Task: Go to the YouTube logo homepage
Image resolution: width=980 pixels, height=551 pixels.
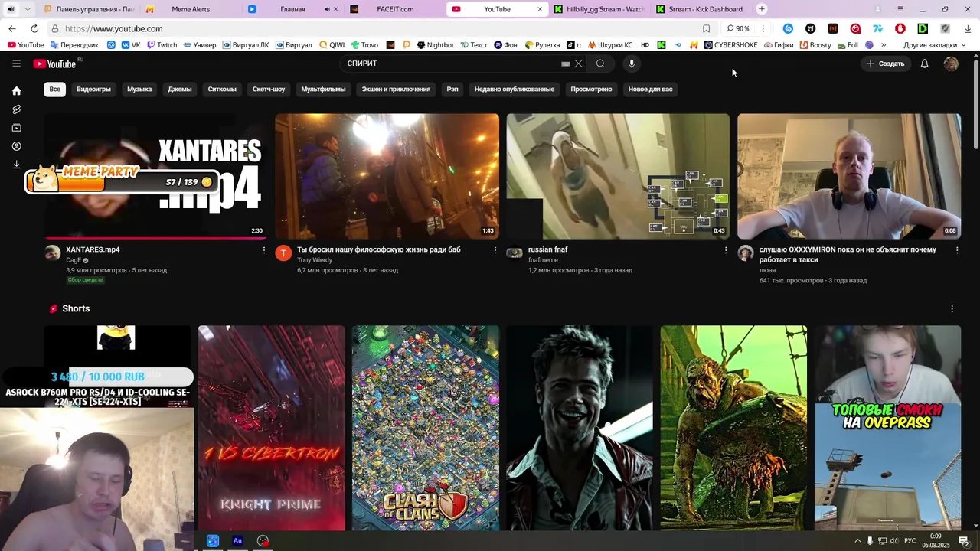Action: (54, 64)
